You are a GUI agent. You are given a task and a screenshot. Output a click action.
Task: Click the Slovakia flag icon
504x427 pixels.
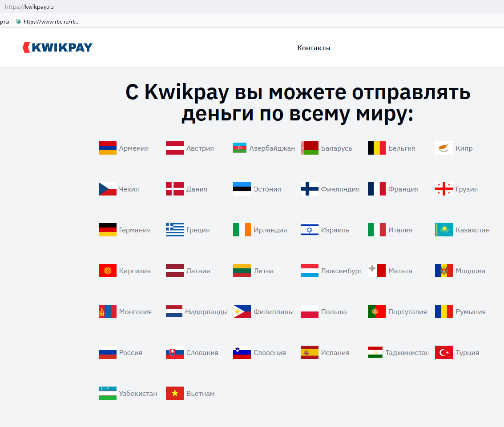[x=175, y=352]
